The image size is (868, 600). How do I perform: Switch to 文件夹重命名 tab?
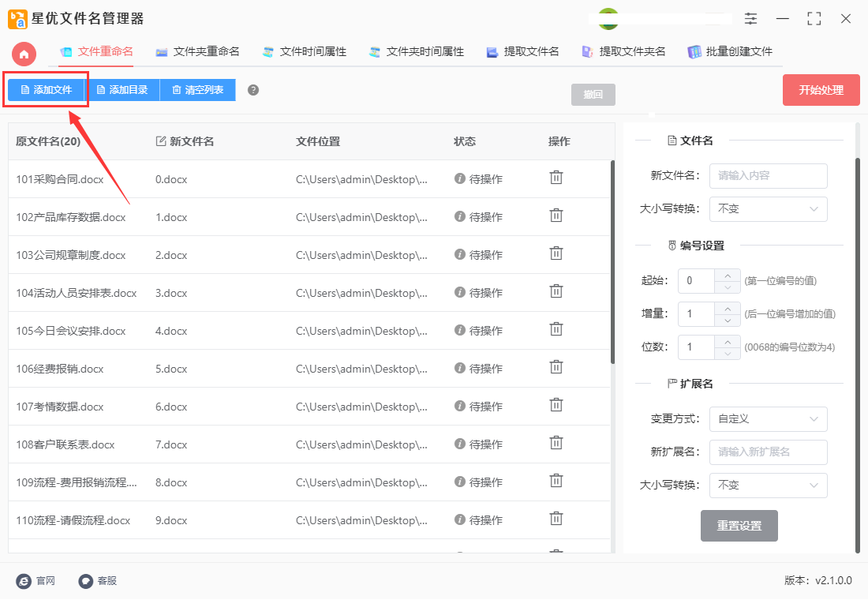pyautogui.click(x=197, y=52)
